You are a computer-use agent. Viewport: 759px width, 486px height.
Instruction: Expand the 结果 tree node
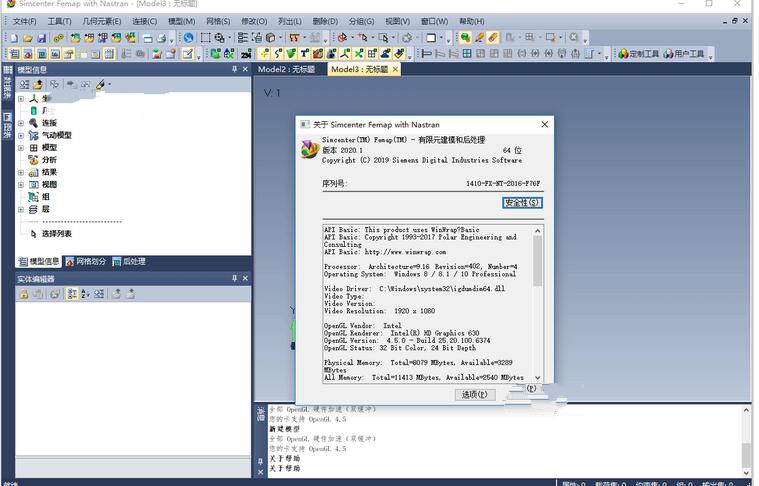pyautogui.click(x=21, y=172)
